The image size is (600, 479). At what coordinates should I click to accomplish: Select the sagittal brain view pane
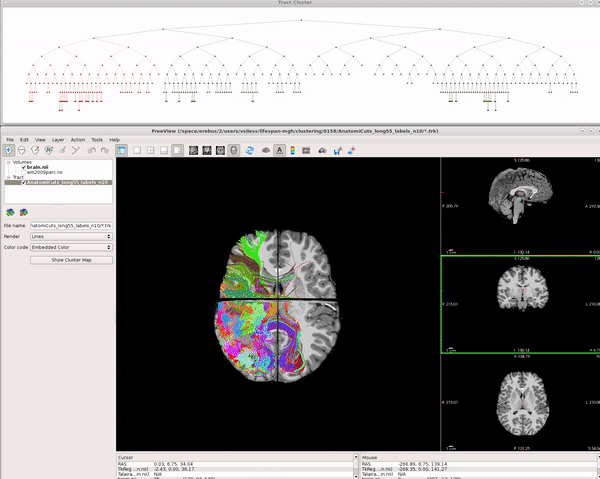click(x=520, y=206)
